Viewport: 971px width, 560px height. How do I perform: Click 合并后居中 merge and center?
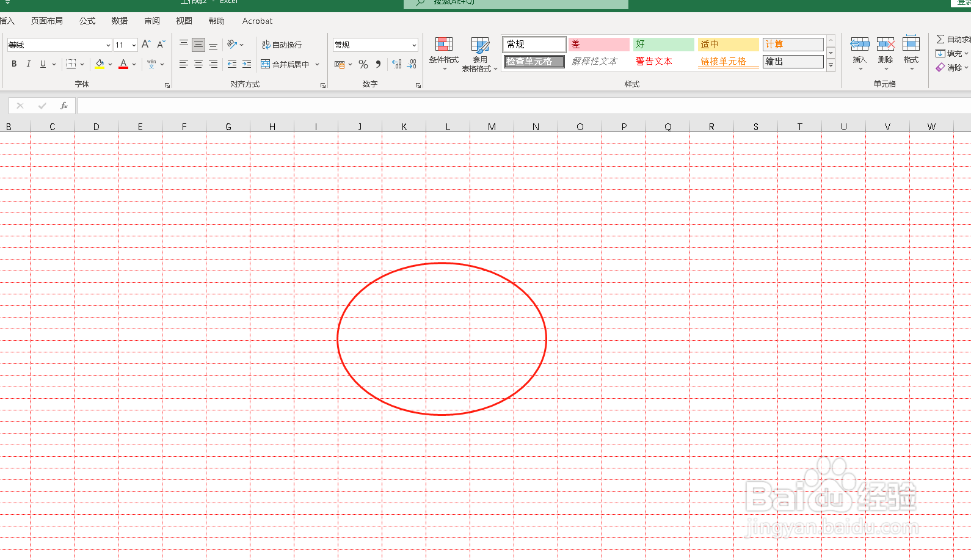point(285,64)
